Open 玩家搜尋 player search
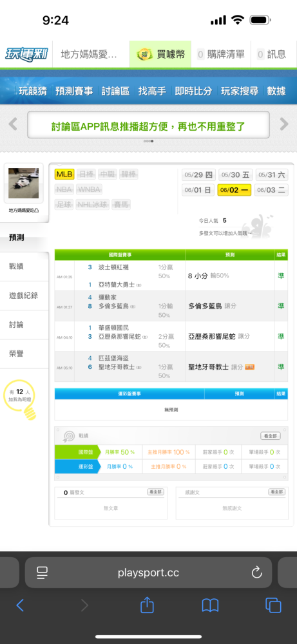Image resolution: width=297 pixels, height=644 pixels. (240, 91)
